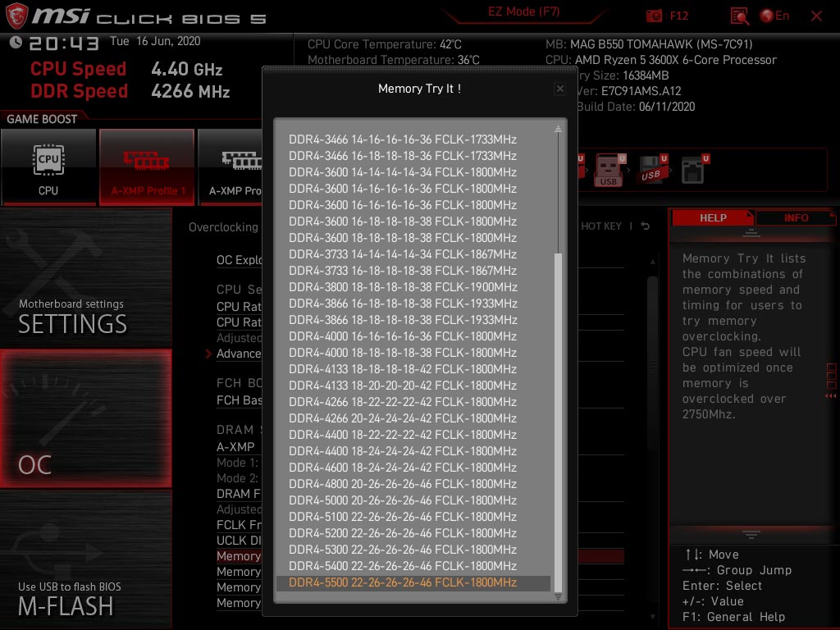The height and width of the screenshot is (630, 840).
Task: Change language with the En globe icon
Action: pos(774,16)
